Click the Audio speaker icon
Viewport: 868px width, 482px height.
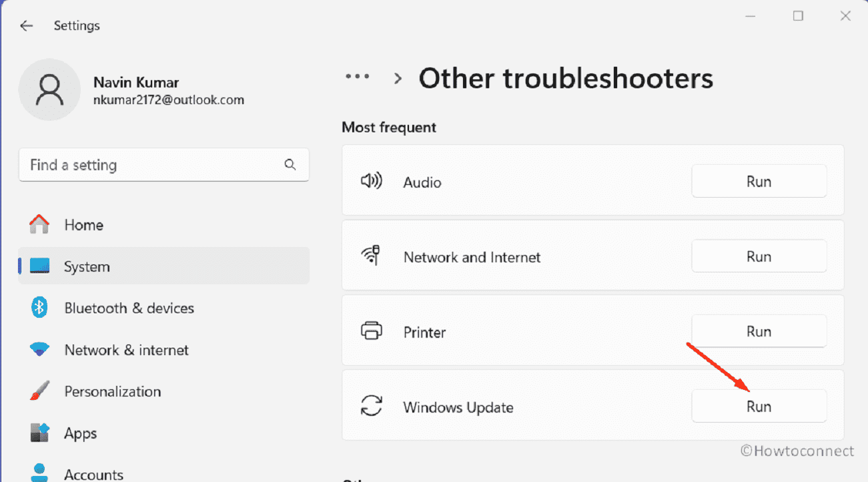click(371, 182)
